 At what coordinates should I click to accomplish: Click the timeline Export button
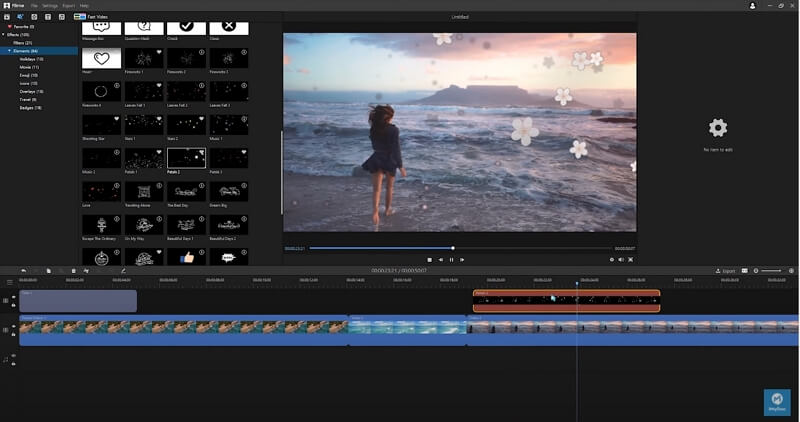click(x=726, y=271)
